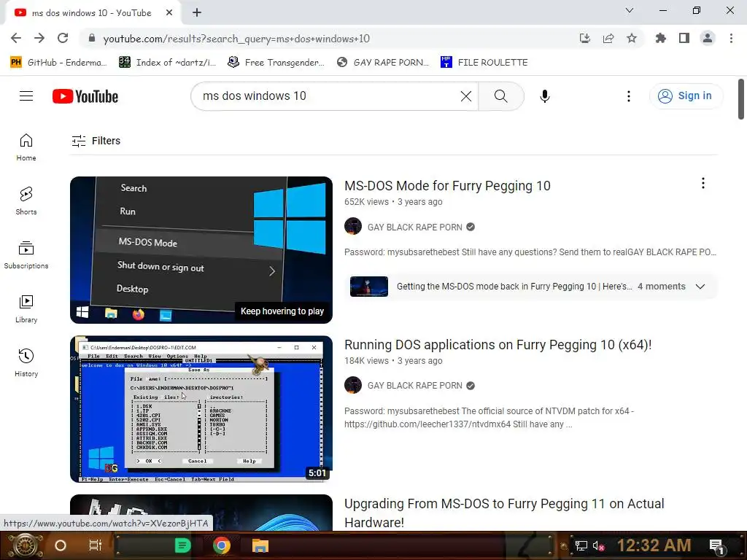Viewport: 747px width, 560px height.
Task: Click "184K views" text under second video
Action: pos(366,361)
